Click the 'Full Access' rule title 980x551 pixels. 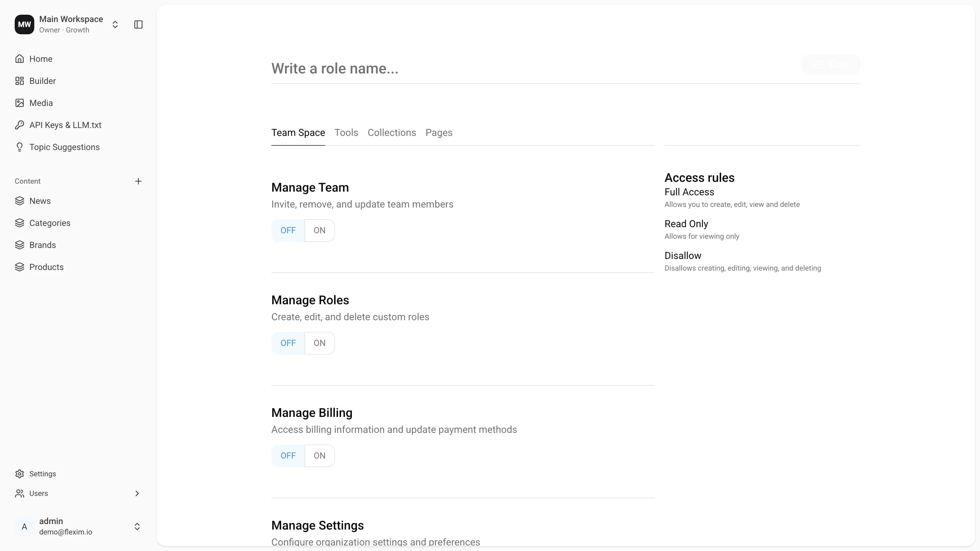tap(689, 192)
